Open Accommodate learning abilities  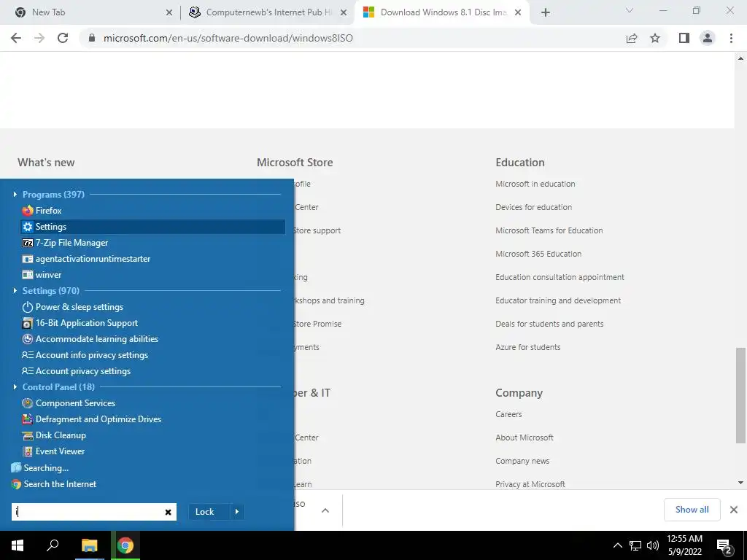point(90,339)
